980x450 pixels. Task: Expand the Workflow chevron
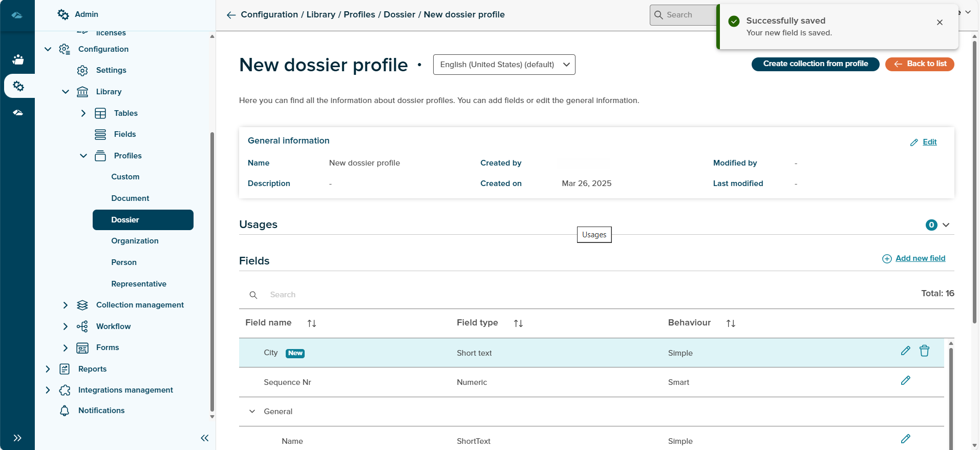coord(66,326)
